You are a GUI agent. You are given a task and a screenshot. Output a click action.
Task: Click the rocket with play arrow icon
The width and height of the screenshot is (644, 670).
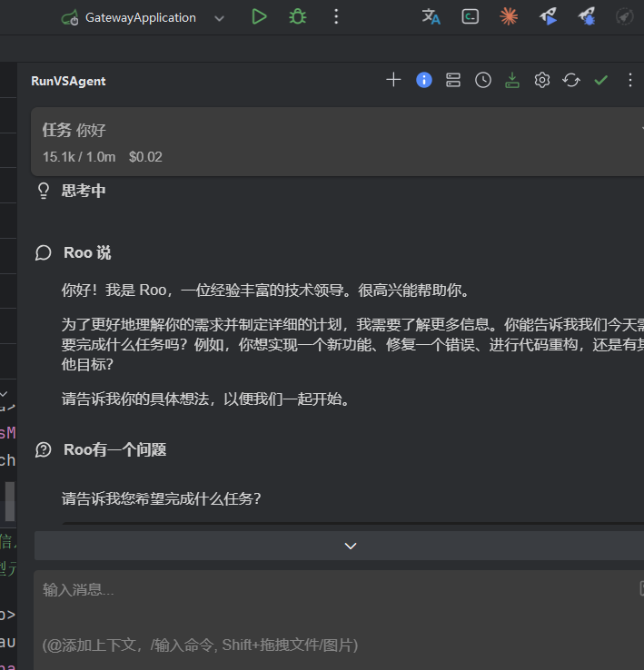[548, 17]
